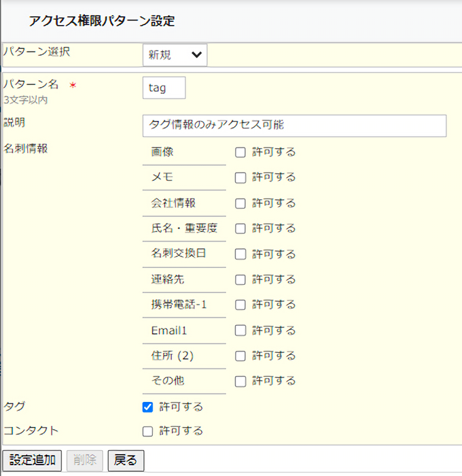
Task: Toggle the 名刺交換日 permission checkbox
Action: point(241,254)
